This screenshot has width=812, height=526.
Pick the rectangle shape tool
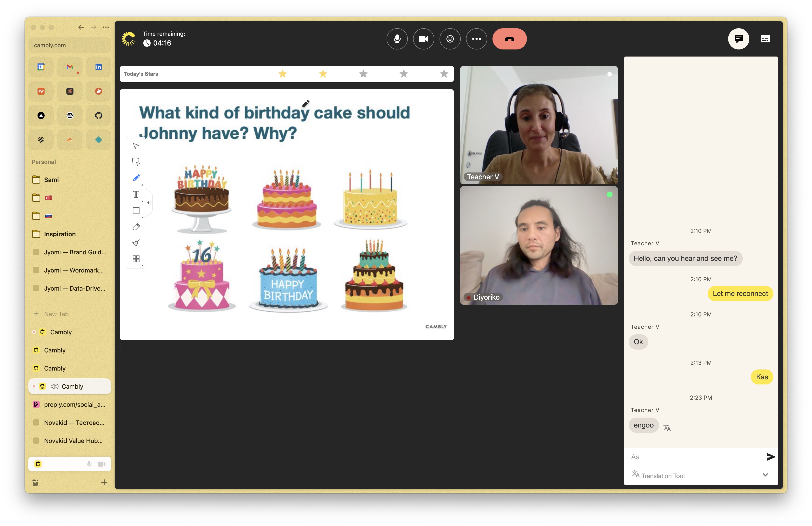tap(136, 211)
